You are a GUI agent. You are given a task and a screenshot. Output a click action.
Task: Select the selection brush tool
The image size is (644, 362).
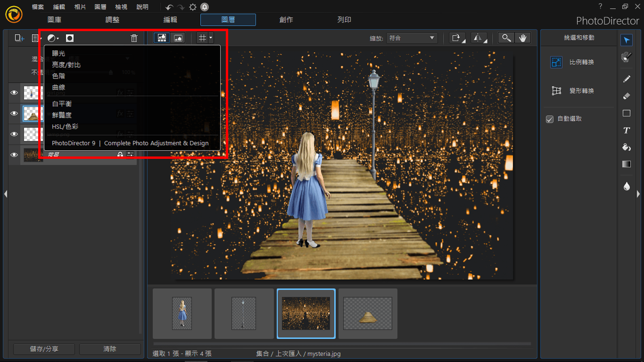(626, 57)
